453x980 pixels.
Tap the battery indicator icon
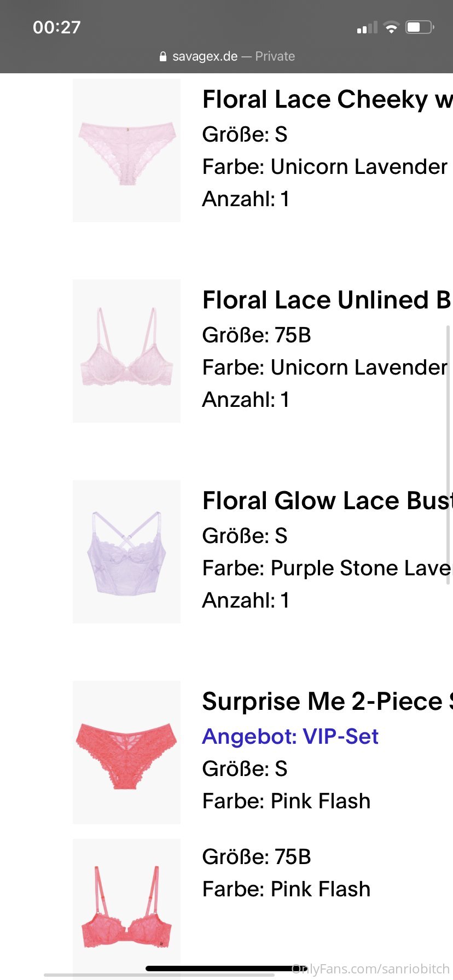click(x=420, y=27)
